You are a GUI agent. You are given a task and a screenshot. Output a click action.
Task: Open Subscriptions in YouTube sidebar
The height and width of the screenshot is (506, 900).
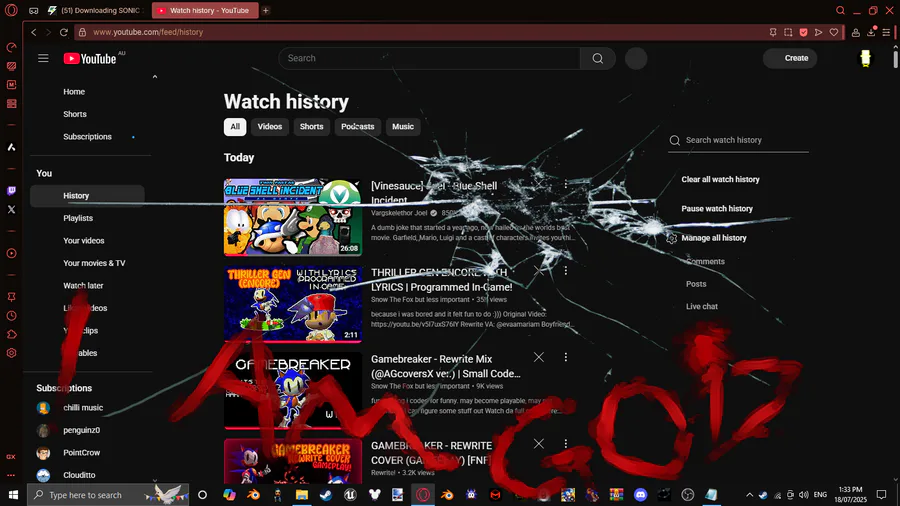87,137
